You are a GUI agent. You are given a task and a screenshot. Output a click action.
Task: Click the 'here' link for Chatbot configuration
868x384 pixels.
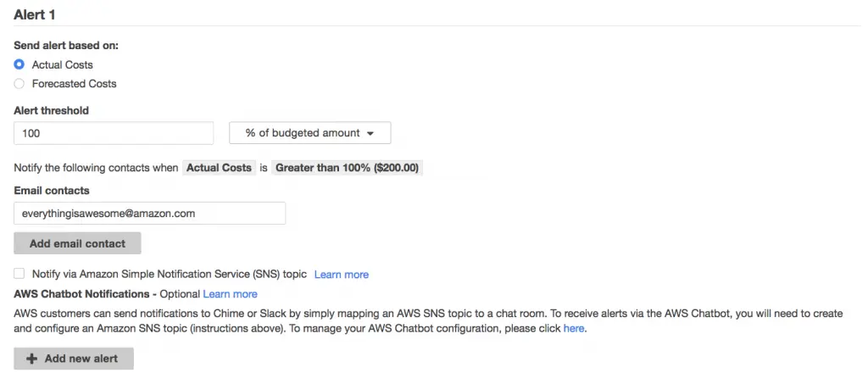573,329
